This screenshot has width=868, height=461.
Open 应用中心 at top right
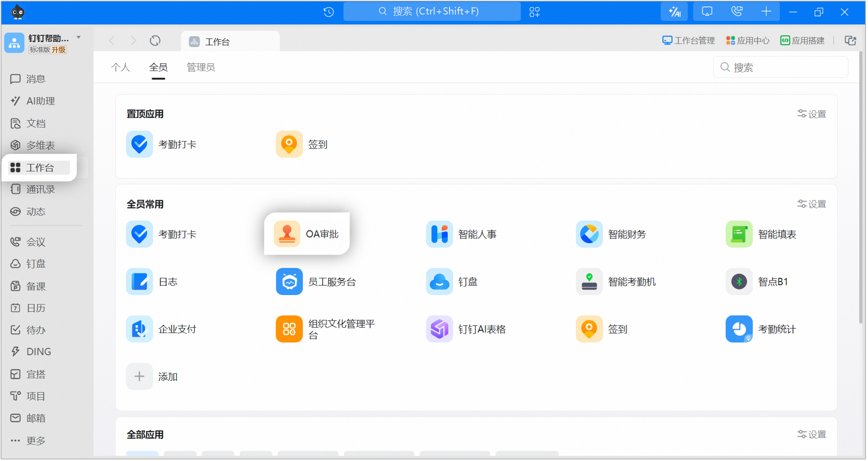point(748,41)
